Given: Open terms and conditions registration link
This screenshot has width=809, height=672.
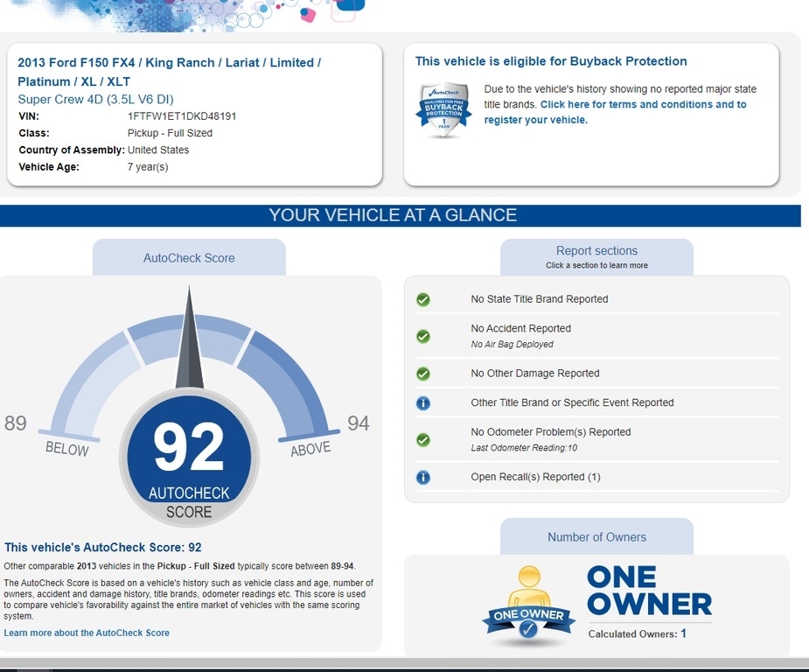Looking at the screenshot, I should pos(615,112).
